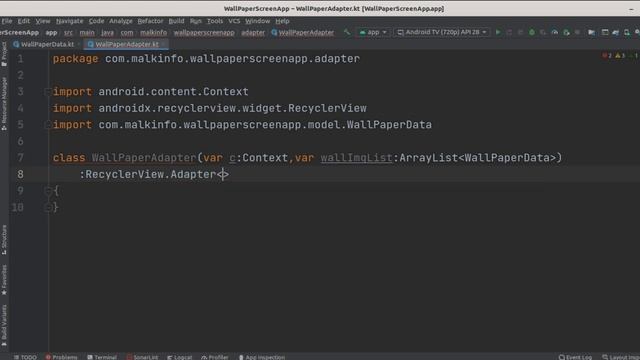
Task: Click the 'app' breadcrumb
Action: click(51, 32)
